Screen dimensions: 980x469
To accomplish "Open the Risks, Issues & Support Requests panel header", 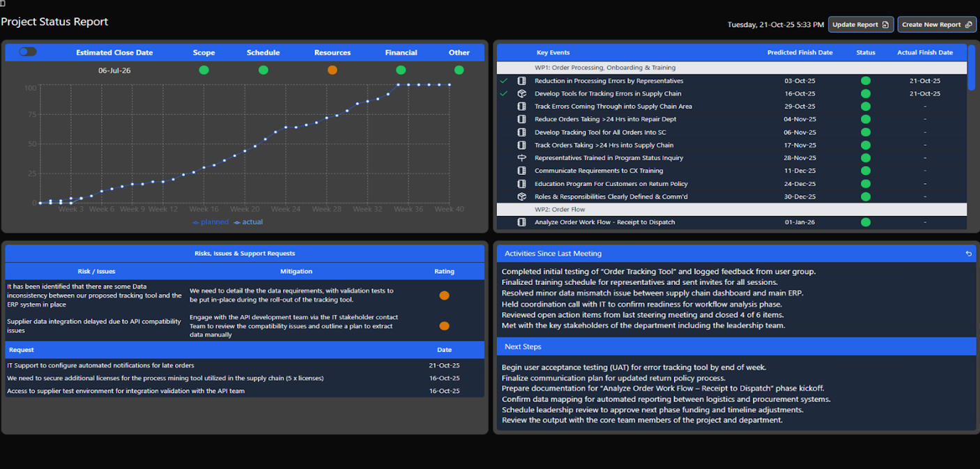I will [244, 253].
